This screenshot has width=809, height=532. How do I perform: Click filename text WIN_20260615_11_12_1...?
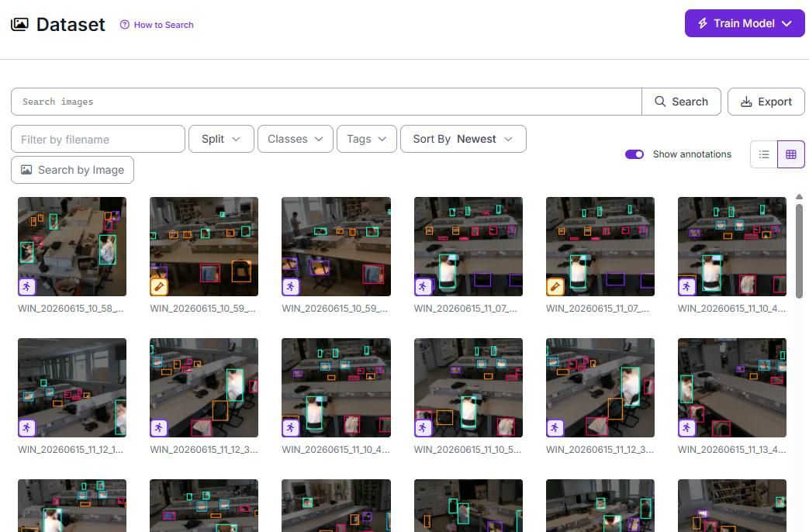71,450
